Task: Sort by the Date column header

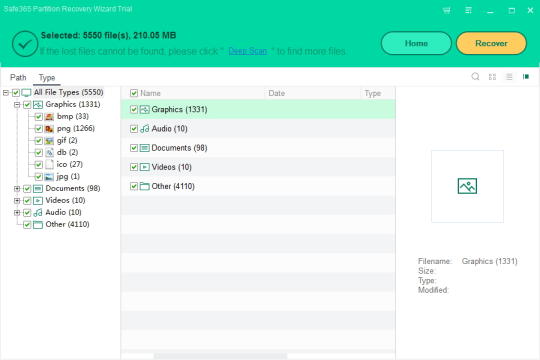Action: click(277, 93)
